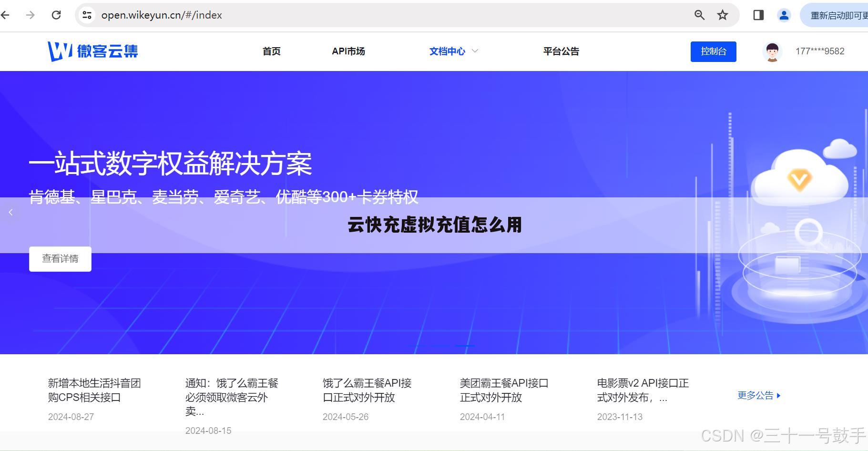Open site info icon in address bar

click(87, 15)
